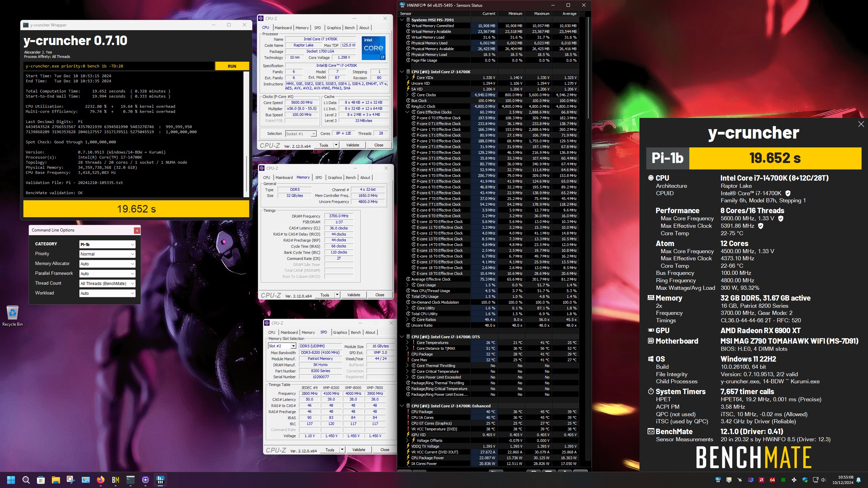Click shield beside Max Core Frequency 5600 MHz

[781, 219]
